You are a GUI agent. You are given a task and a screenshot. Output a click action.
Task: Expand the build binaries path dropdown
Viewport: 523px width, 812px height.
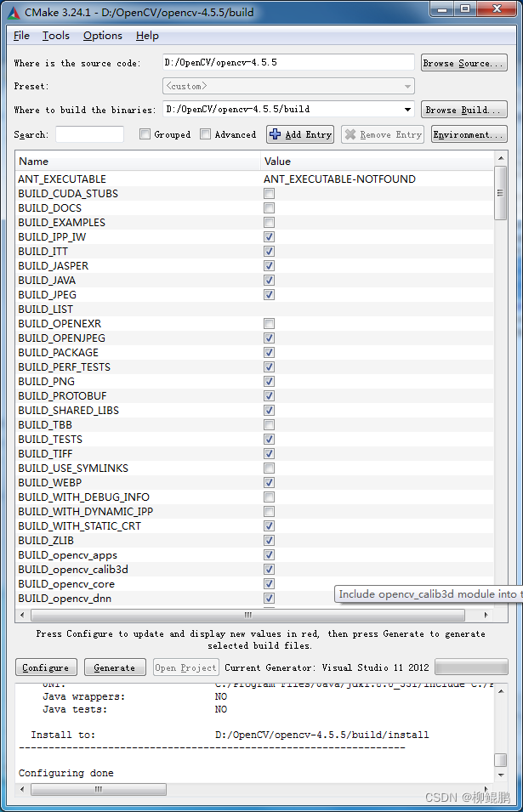[407, 110]
